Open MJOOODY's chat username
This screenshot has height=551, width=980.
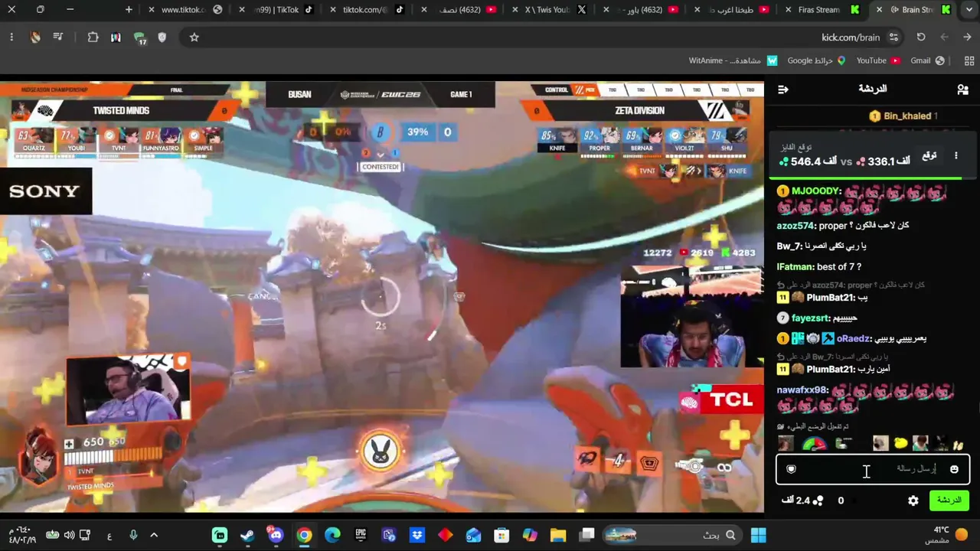point(817,191)
